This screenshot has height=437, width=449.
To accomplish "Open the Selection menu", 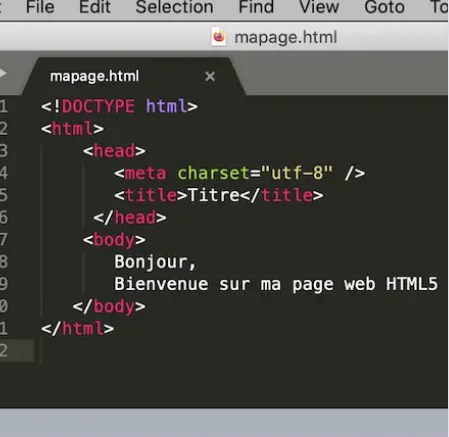I will coord(174,7).
